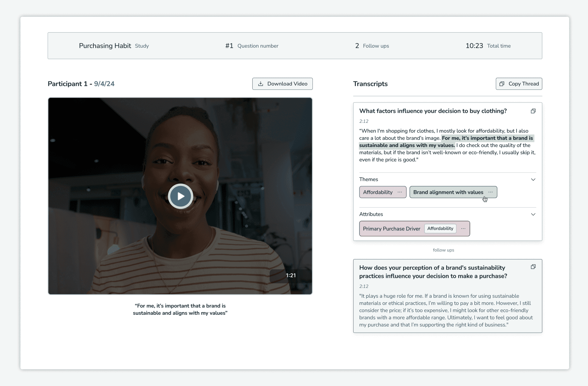Click the follow-up answer starting "It plays a huge role"
588x386 pixels.
[x=446, y=310]
